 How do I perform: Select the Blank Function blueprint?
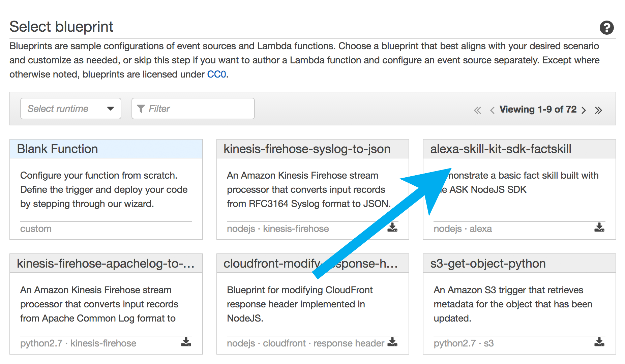57,149
